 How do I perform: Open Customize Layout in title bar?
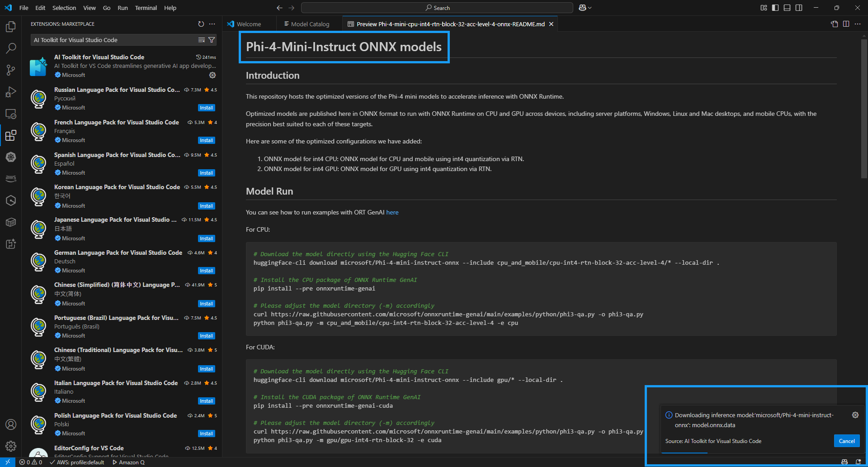pyautogui.click(x=764, y=8)
